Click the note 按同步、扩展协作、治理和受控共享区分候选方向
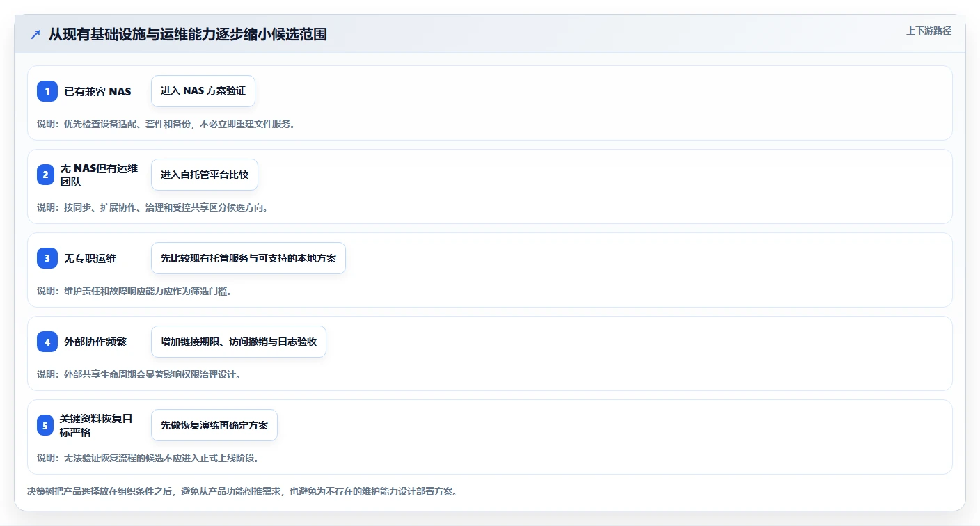The height and width of the screenshot is (526, 980). 152,207
